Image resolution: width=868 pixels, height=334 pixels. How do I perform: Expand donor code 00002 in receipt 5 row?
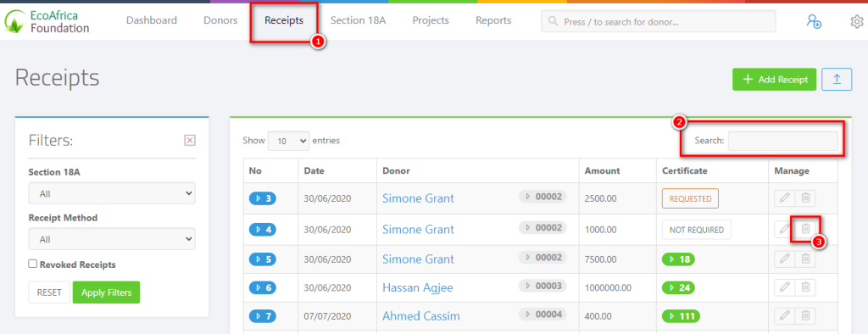542,257
